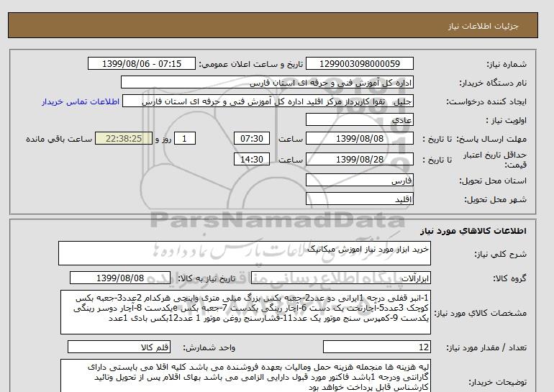Click the label گروه کالا
This screenshot has width=554, height=392.
pyautogui.click(x=509, y=278)
